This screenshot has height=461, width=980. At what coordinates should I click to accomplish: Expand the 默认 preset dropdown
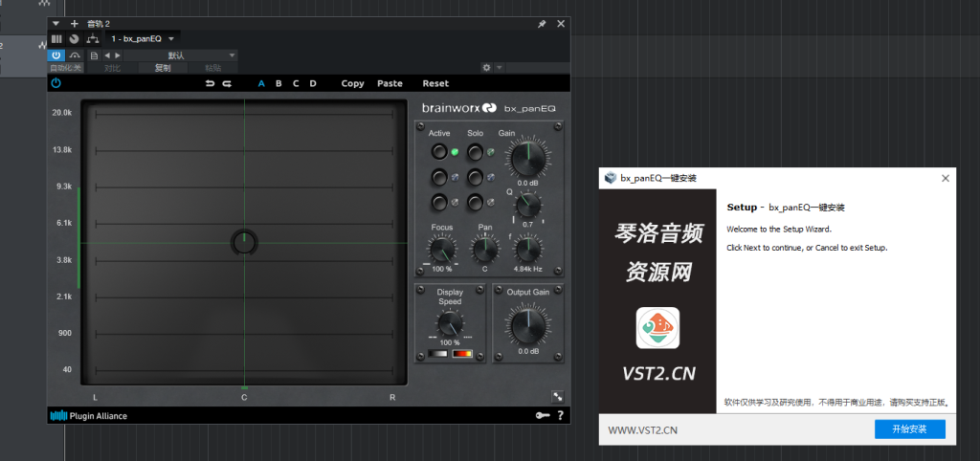[x=232, y=55]
